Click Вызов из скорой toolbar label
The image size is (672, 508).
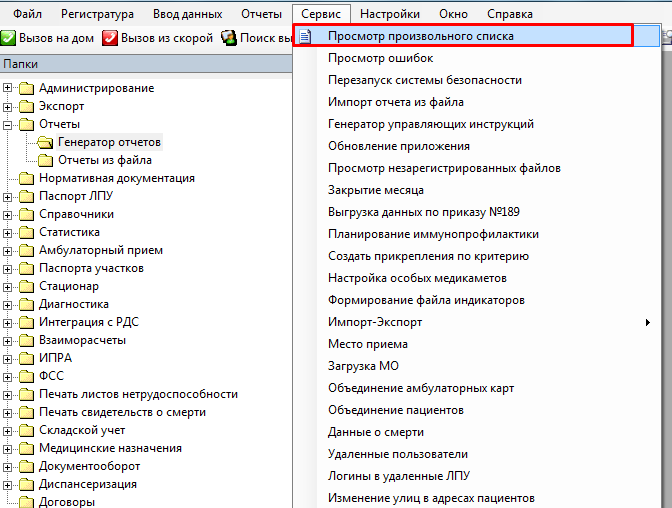pos(167,38)
